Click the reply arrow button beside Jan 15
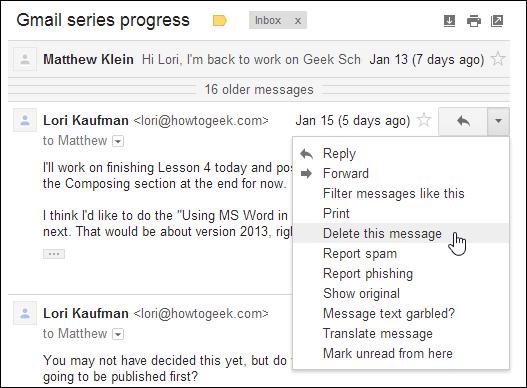527x388 pixels. point(463,121)
